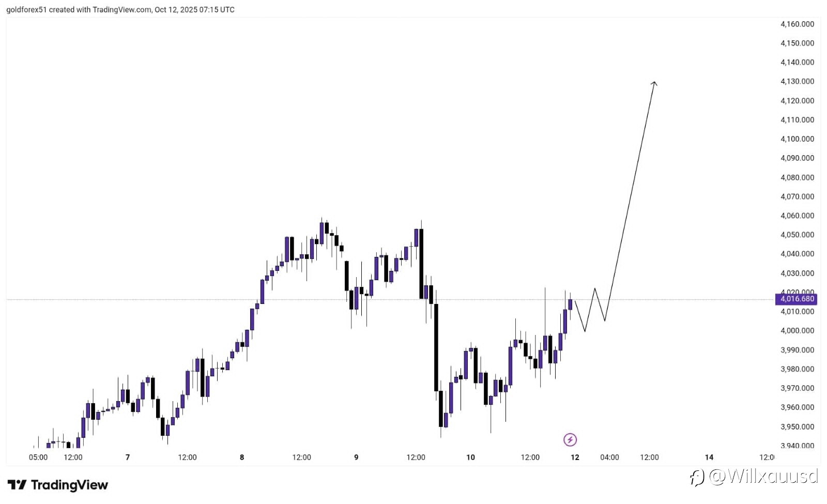Select date 9 on the time axis

click(x=356, y=457)
